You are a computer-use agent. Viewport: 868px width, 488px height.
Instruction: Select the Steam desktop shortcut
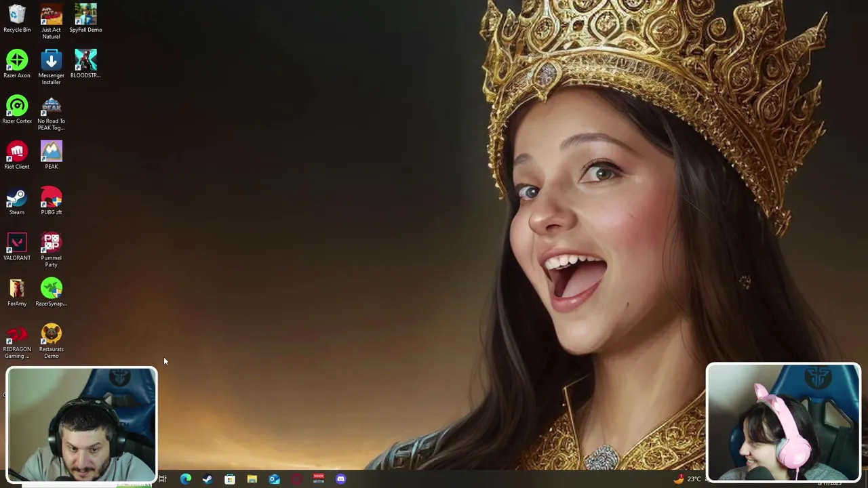point(17,201)
